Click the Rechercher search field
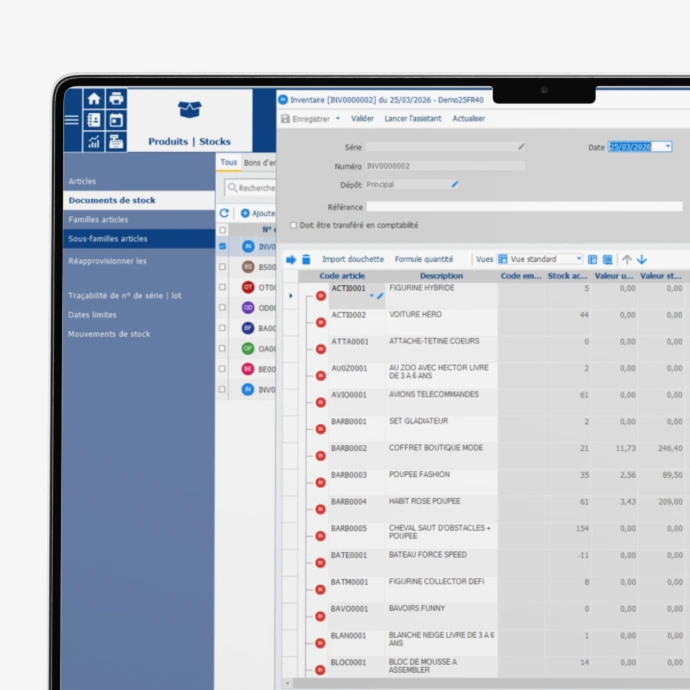 click(x=251, y=188)
